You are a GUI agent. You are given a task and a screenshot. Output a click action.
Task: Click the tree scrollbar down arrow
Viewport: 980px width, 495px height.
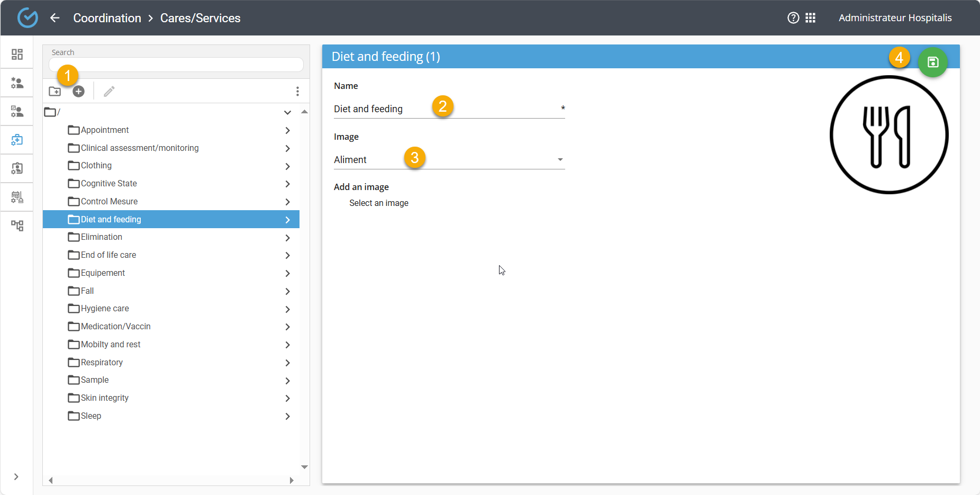point(304,467)
